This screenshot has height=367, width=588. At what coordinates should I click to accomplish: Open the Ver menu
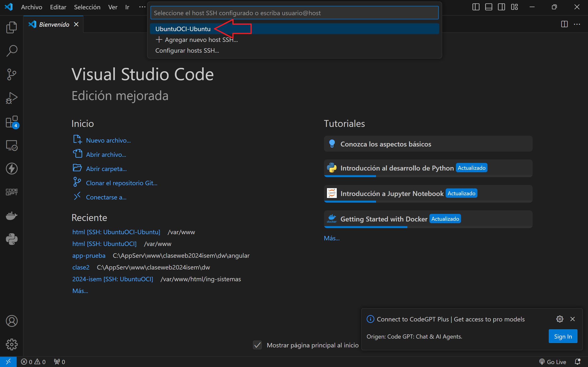pos(113,7)
